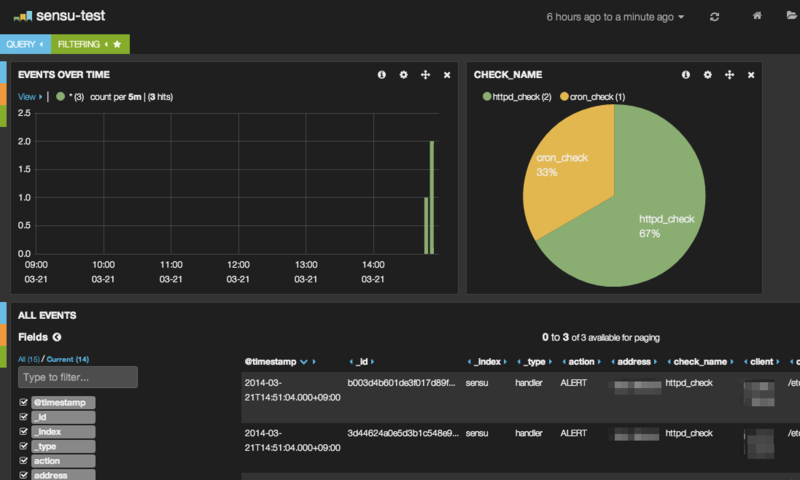This screenshot has height=480, width=800.
Task: Move client column right with arrow
Action: (x=778, y=362)
